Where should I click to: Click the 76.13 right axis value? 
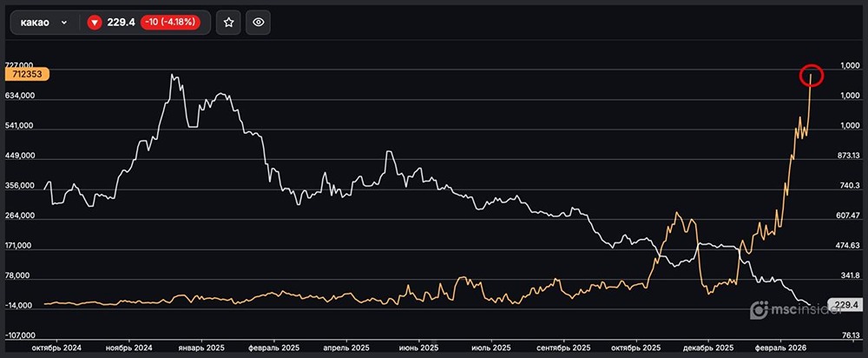[x=850, y=335]
